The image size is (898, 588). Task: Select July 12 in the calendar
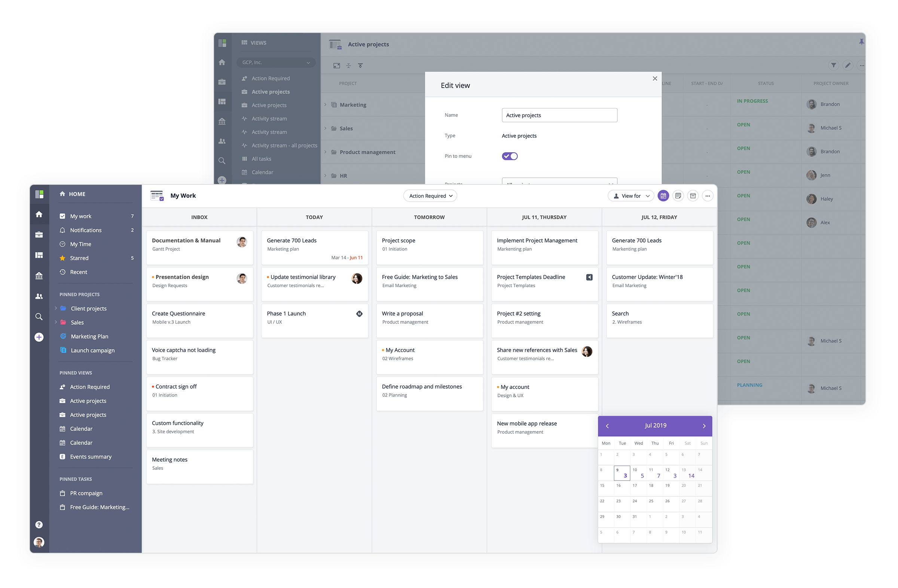(x=671, y=473)
